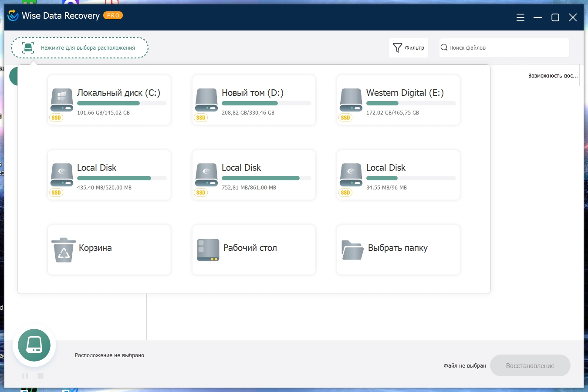Viewport: 588px width, 392px height.
Task: Click the scan location drive icon
Action: pyautogui.click(x=28, y=48)
